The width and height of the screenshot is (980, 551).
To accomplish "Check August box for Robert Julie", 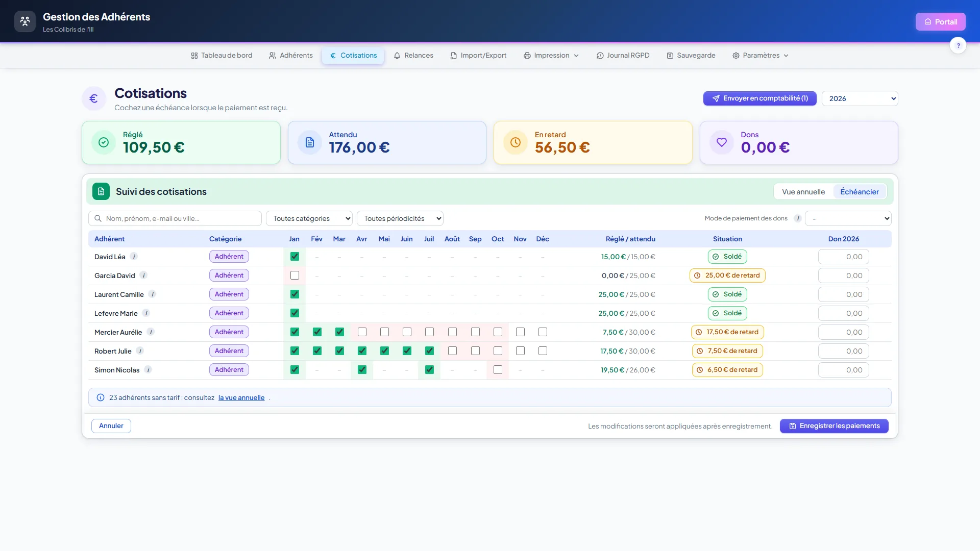I will (x=452, y=351).
